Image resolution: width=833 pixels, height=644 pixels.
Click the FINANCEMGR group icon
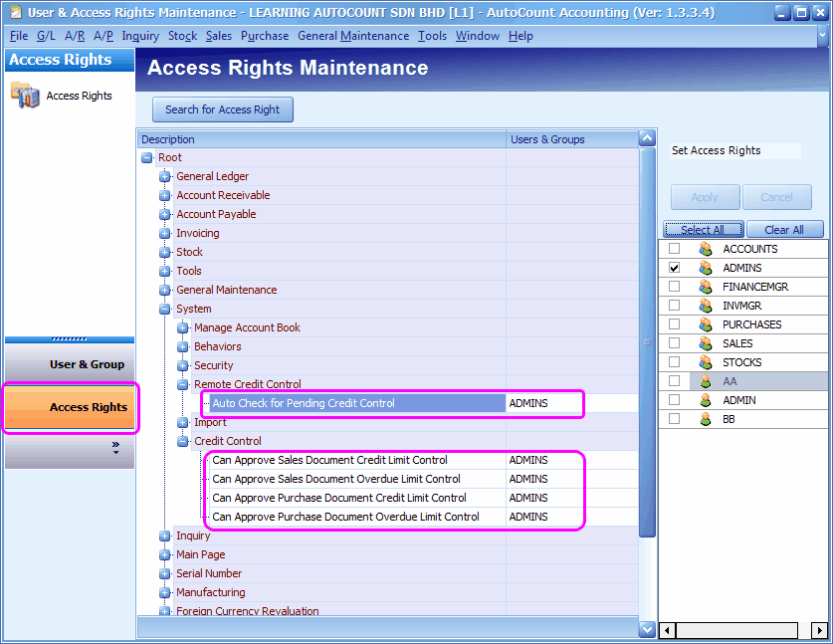pyautogui.click(x=706, y=287)
